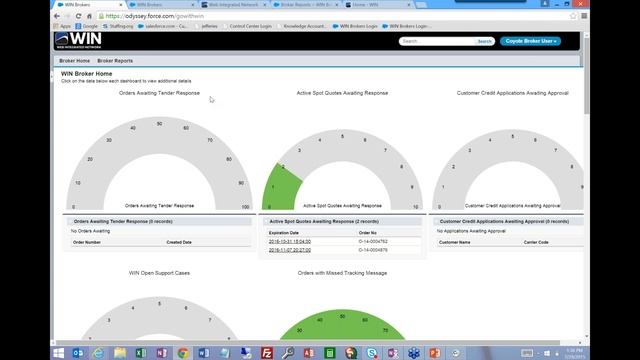Screen dimensions: 640x360
Task: Open Excel from the taskbar
Action: coord(141,353)
